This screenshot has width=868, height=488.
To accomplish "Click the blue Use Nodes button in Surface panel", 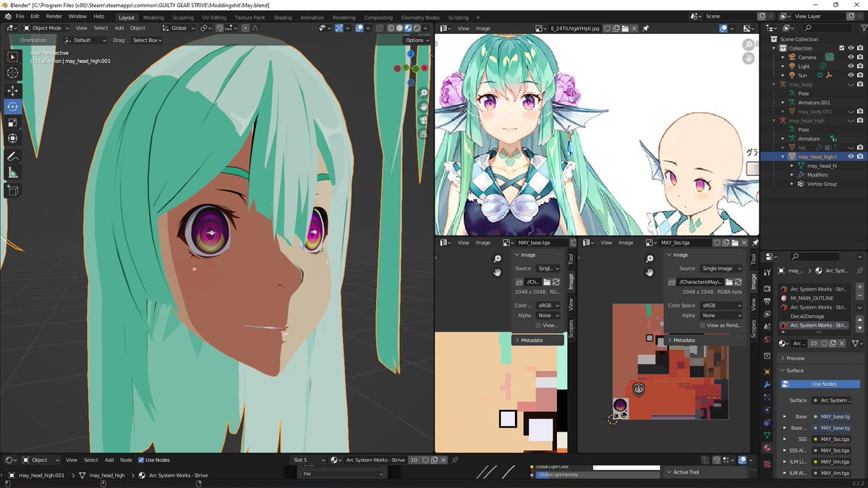I will point(820,384).
